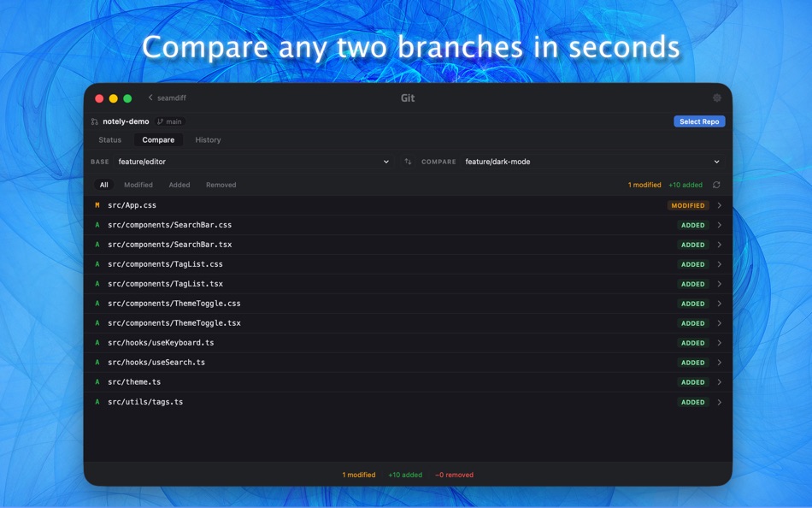
Task: Click the A status letter for TagList.tsx
Action: pos(97,284)
